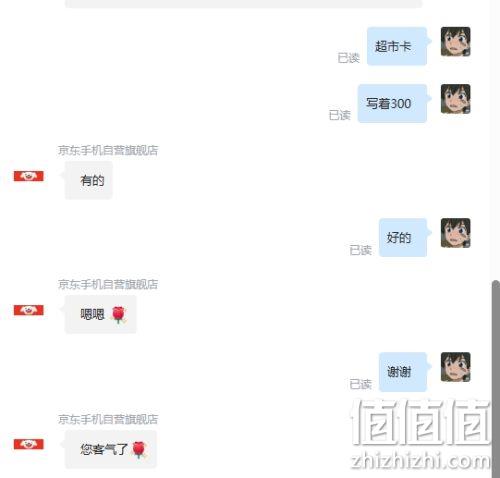500x478 pixels.
Task: Click 已读 status next to 超市卡
Action: (x=349, y=58)
